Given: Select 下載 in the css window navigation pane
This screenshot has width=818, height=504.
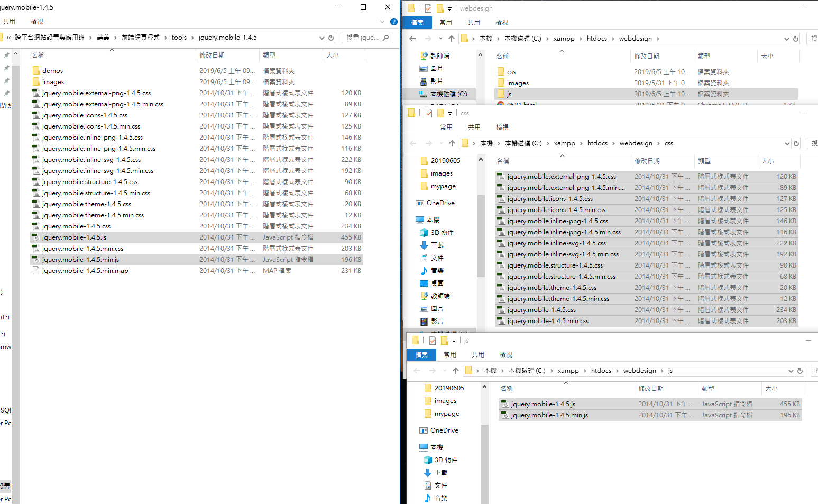Looking at the screenshot, I should pyautogui.click(x=437, y=245).
